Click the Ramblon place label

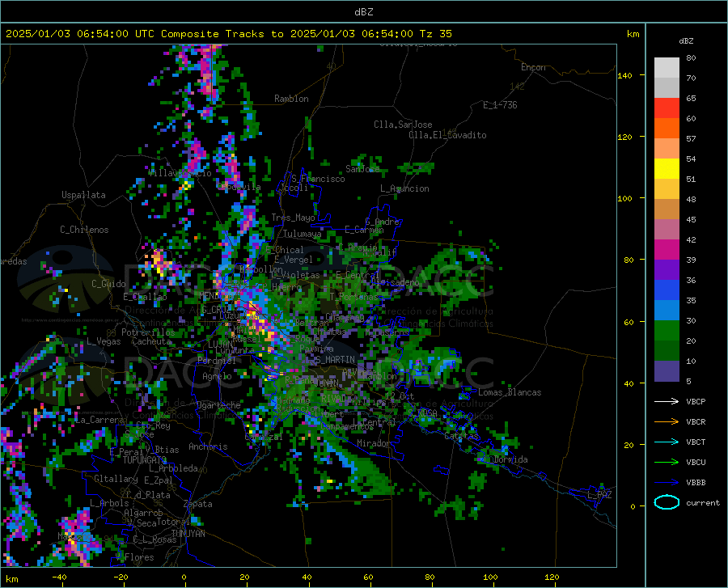(x=291, y=99)
